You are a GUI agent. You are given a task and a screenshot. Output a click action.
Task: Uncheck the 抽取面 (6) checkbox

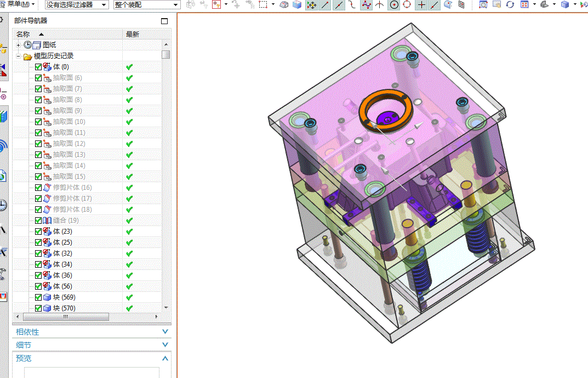click(x=38, y=78)
